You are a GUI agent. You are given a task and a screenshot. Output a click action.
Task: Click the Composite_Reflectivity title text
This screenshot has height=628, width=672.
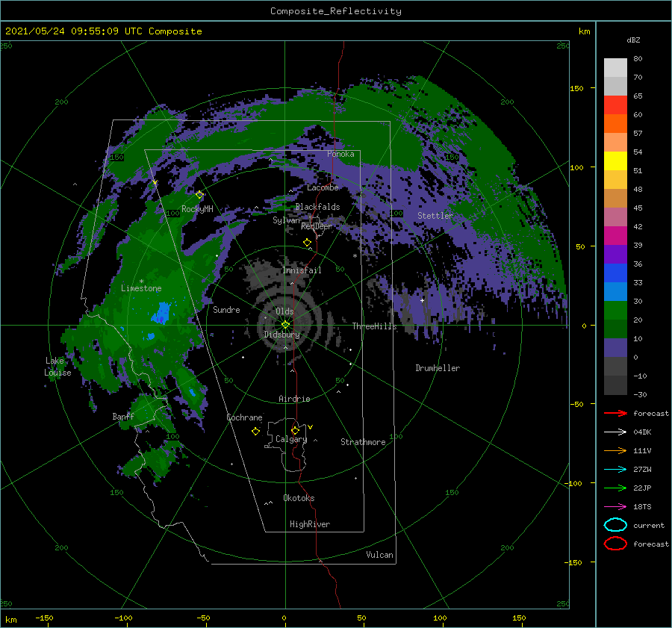(336, 11)
